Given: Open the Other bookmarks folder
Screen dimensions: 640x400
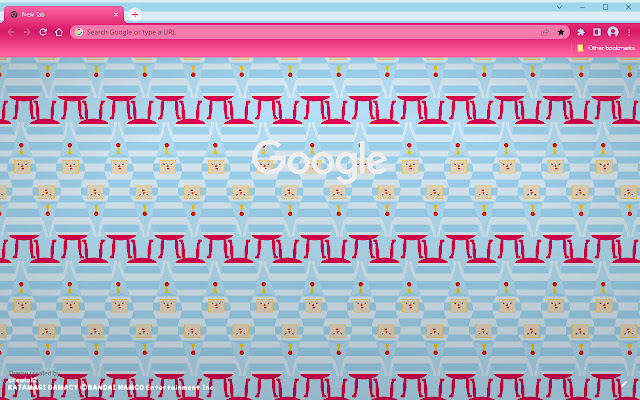Looking at the screenshot, I should [606, 48].
